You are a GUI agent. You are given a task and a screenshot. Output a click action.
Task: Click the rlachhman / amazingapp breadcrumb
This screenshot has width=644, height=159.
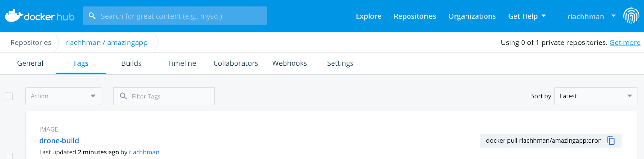[x=106, y=42]
